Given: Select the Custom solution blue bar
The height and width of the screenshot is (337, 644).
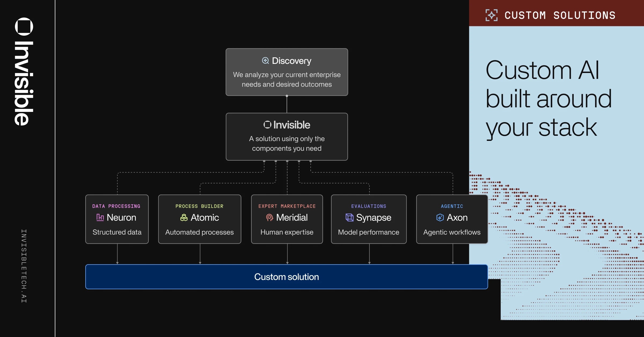Looking at the screenshot, I should coord(286,277).
